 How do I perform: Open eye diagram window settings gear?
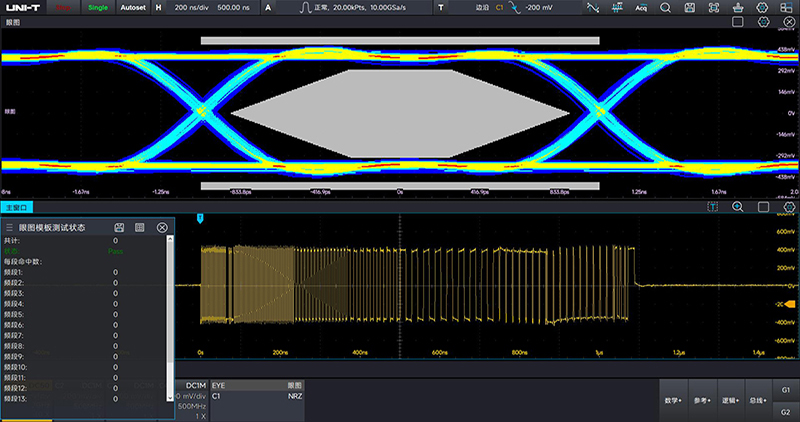point(763,22)
